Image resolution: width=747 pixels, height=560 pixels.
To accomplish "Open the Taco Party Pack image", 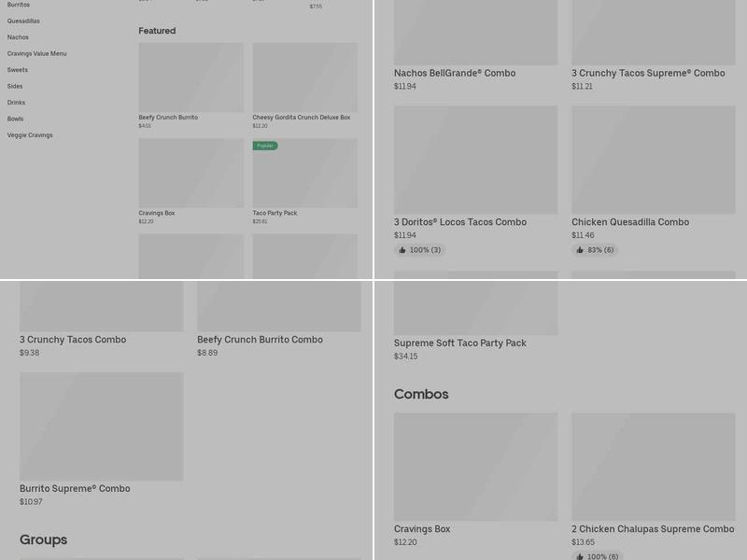I will click(305, 173).
